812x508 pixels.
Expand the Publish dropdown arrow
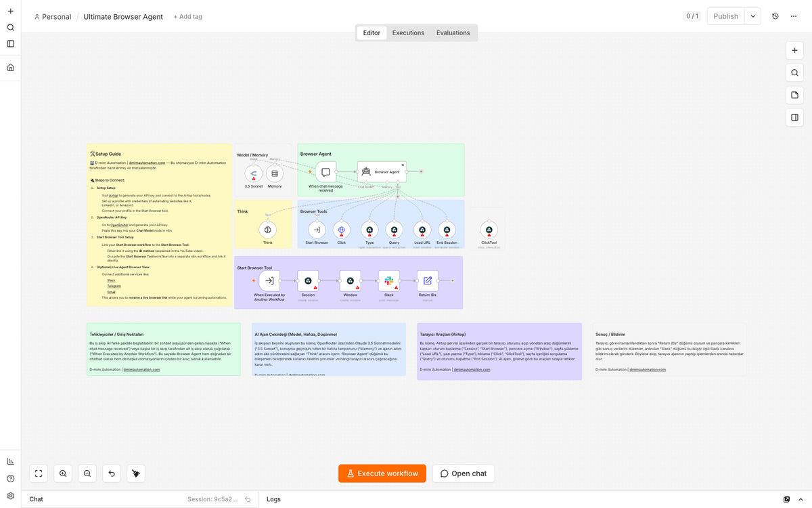pyautogui.click(x=753, y=16)
